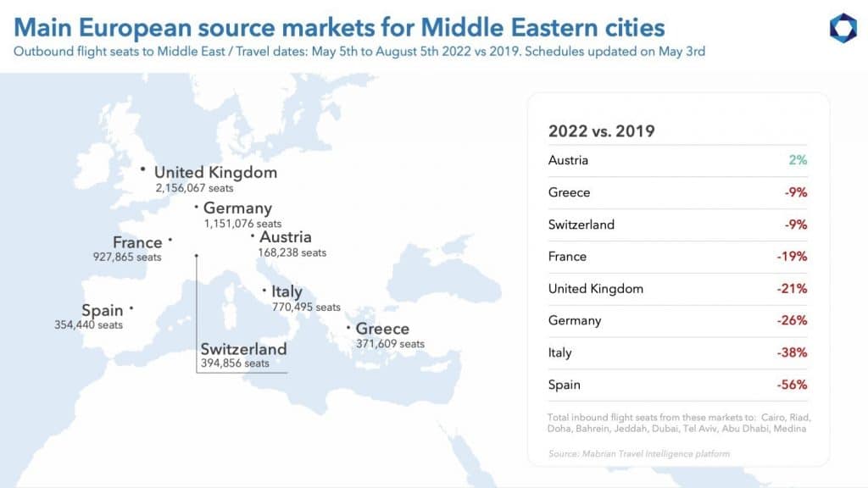Select the 'United Kingdom' map label

click(215, 172)
